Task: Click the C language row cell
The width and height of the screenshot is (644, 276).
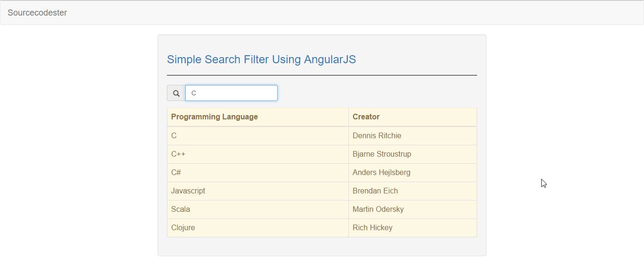Action: [258, 136]
